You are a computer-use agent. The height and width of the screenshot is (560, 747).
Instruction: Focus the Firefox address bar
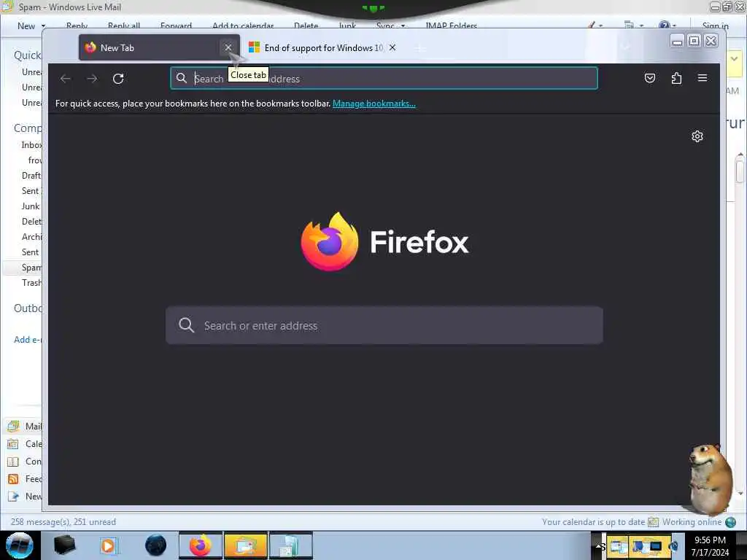click(384, 78)
